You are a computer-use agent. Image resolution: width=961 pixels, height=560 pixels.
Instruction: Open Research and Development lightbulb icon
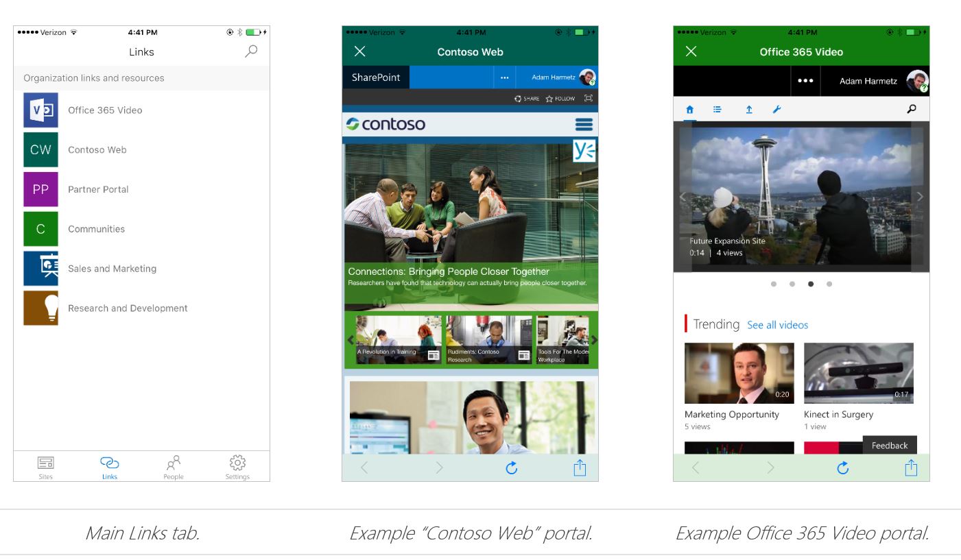click(40, 308)
